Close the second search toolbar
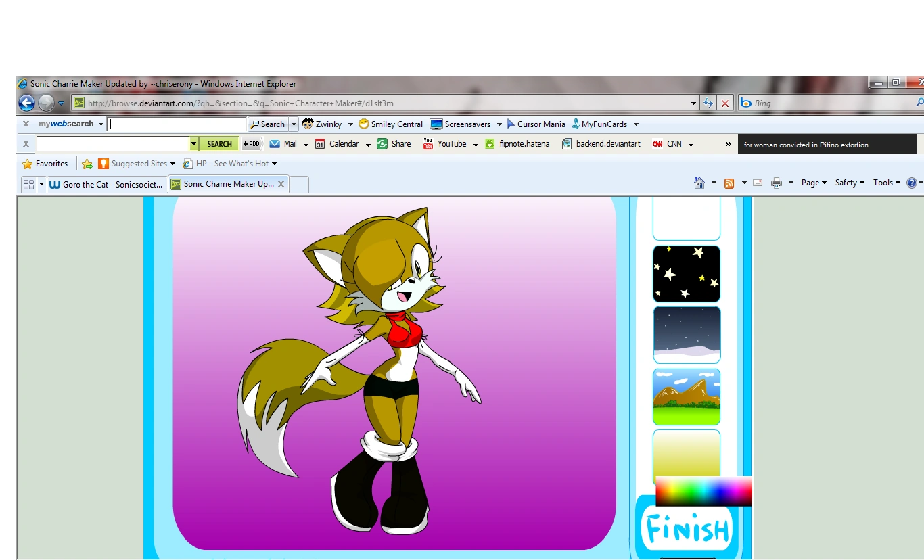The width and height of the screenshot is (924, 560). [26, 144]
